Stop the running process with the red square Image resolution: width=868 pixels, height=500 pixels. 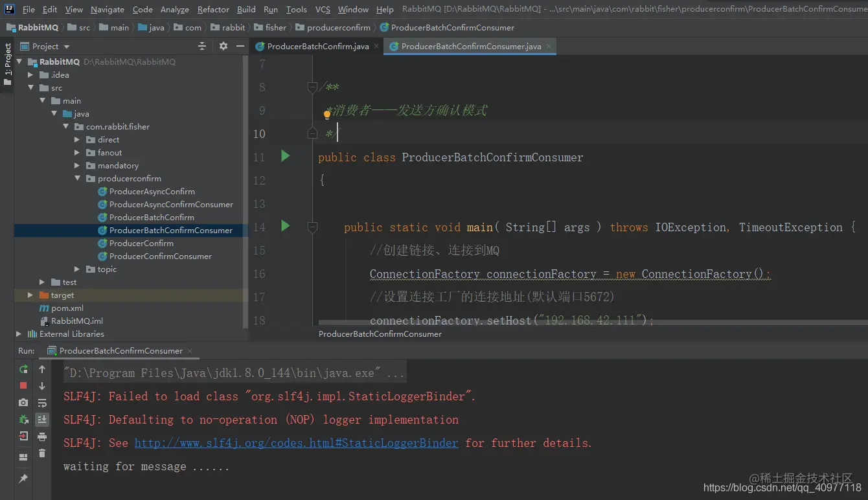[23, 385]
